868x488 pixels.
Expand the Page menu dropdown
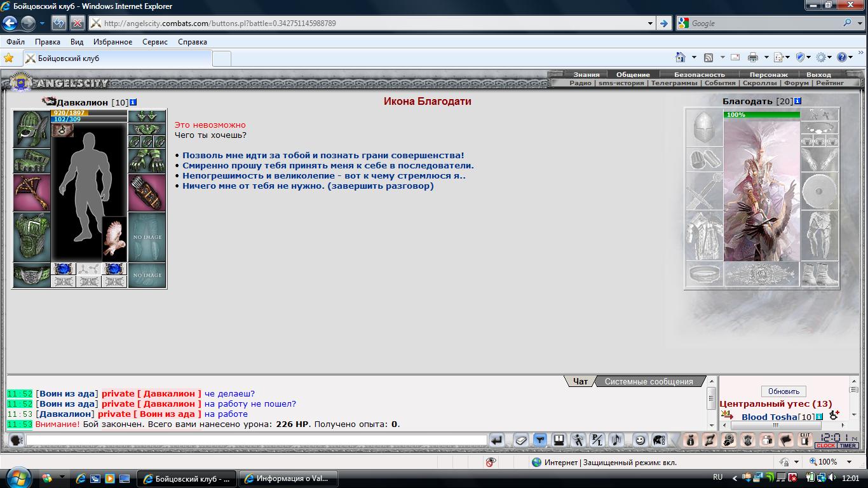(787, 57)
